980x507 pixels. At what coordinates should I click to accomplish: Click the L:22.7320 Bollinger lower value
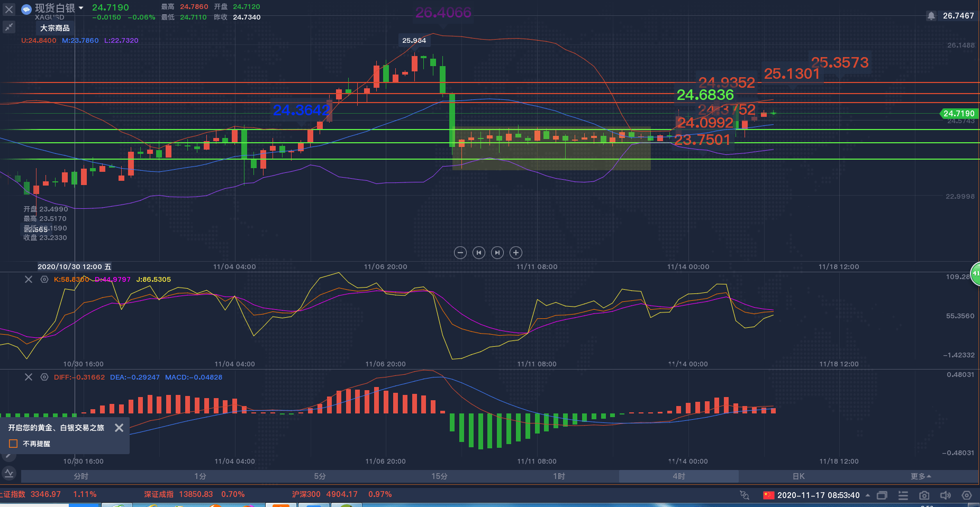(121, 41)
